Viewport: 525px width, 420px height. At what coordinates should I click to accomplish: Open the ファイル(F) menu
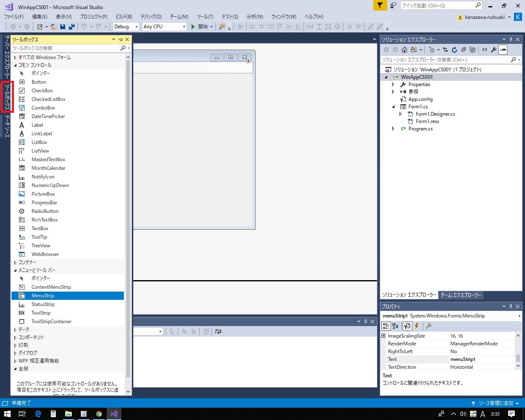[14, 17]
